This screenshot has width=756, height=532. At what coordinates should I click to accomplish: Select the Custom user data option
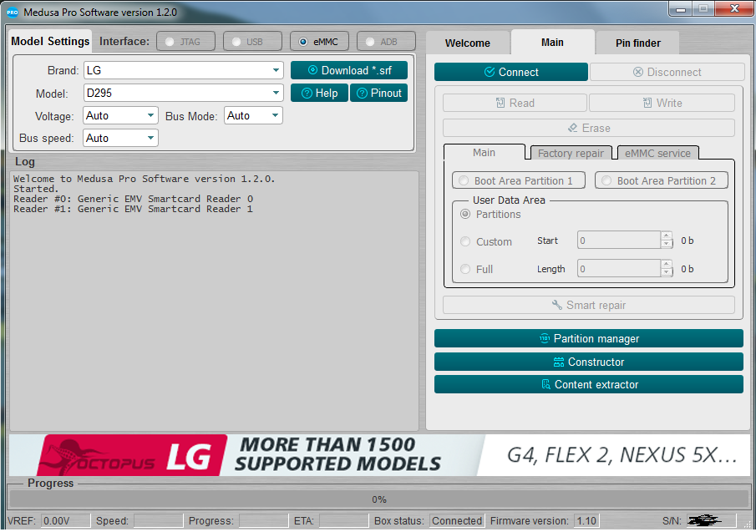pyautogui.click(x=486, y=241)
